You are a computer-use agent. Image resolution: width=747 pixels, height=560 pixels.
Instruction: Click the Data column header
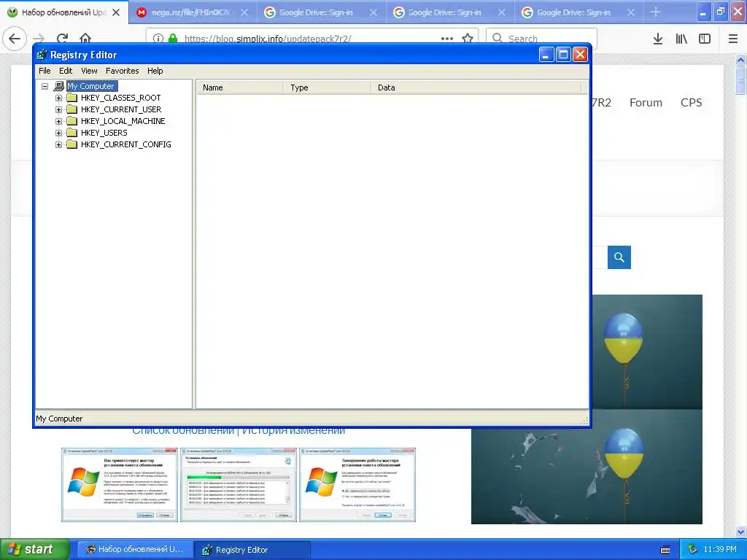pos(476,87)
